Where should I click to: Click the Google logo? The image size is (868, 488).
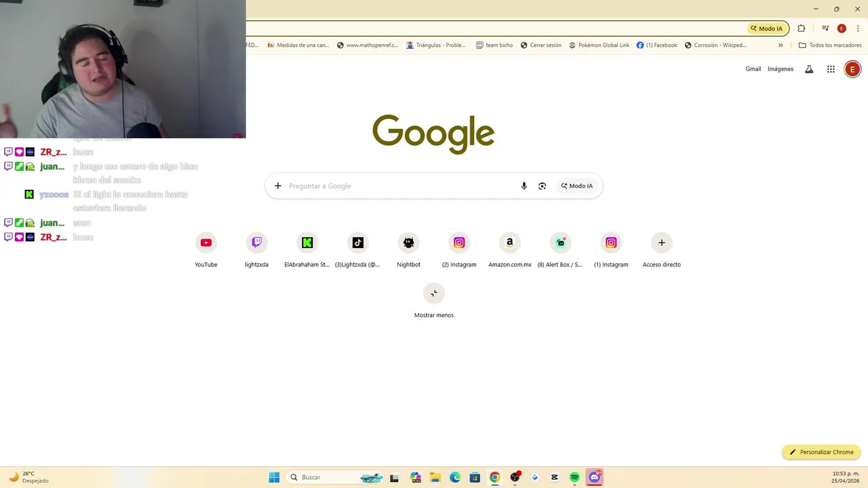click(x=433, y=134)
